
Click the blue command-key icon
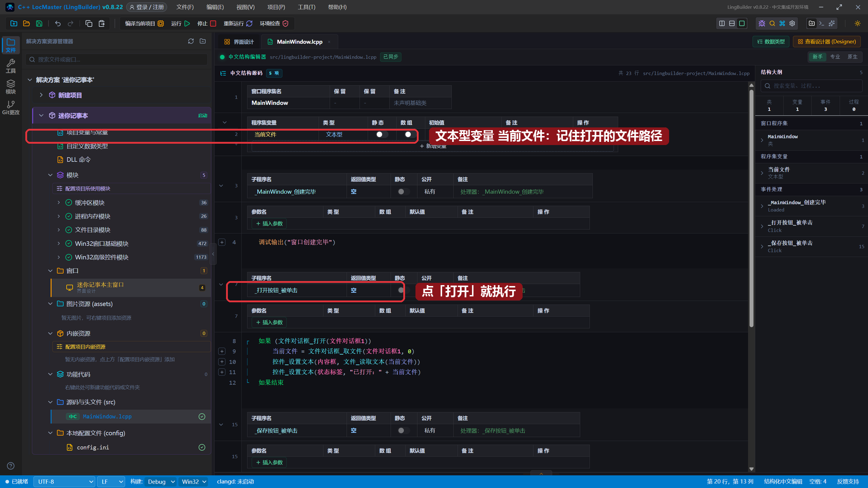click(x=782, y=23)
